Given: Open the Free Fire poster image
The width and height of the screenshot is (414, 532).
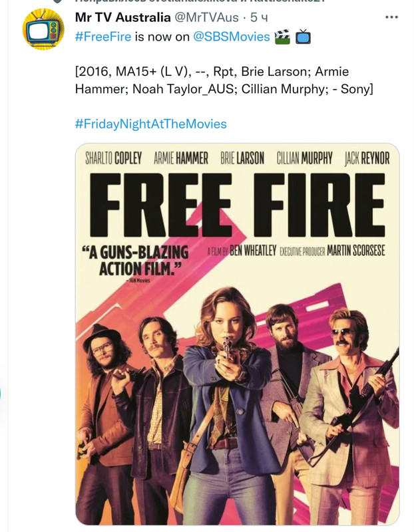Looking at the screenshot, I should 238,334.
